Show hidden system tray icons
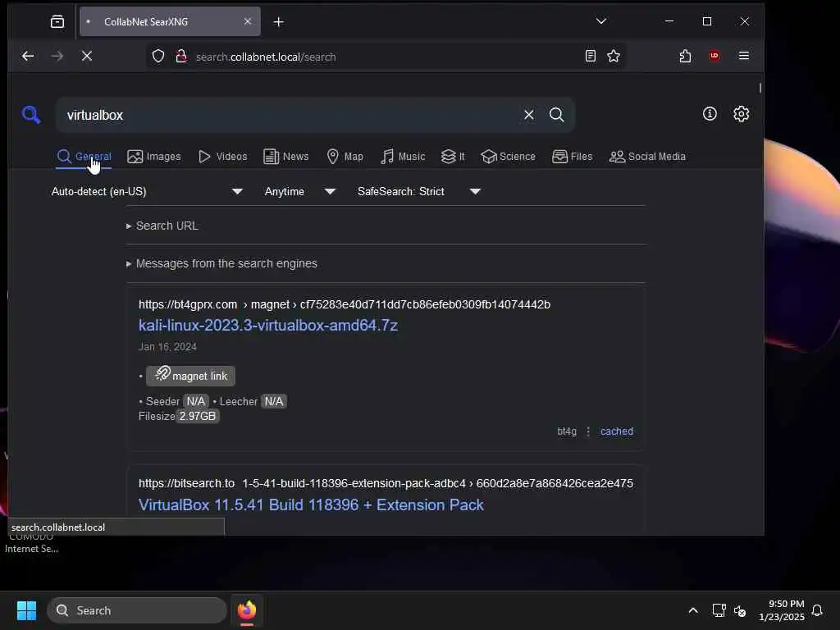 [x=692, y=610]
